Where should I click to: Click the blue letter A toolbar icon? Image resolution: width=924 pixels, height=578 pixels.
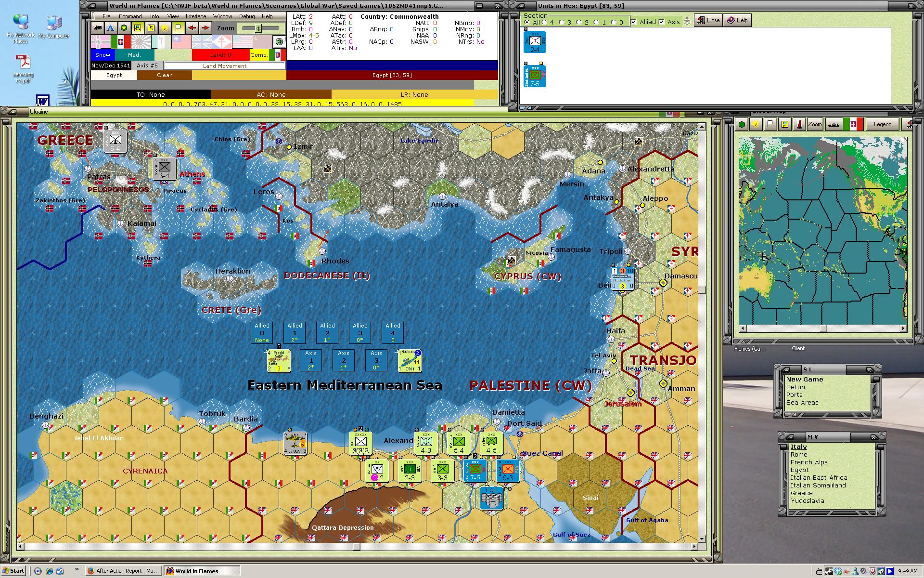(111, 28)
